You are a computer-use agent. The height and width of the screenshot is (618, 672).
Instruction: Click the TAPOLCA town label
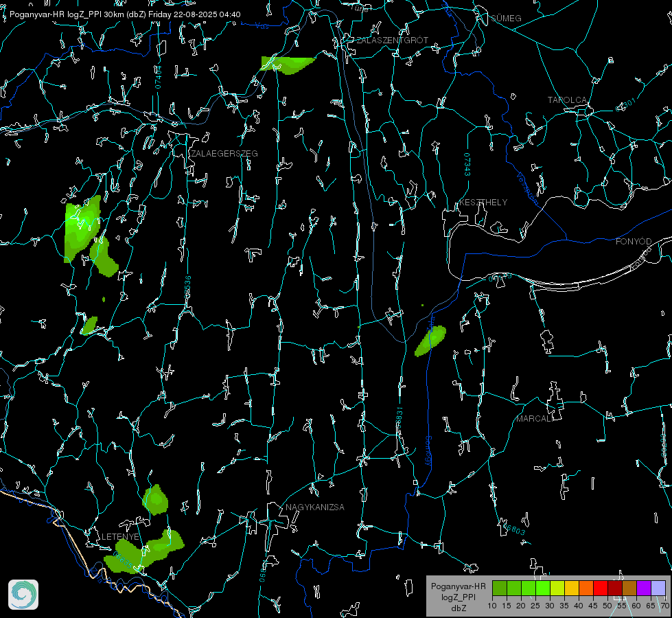567,100
